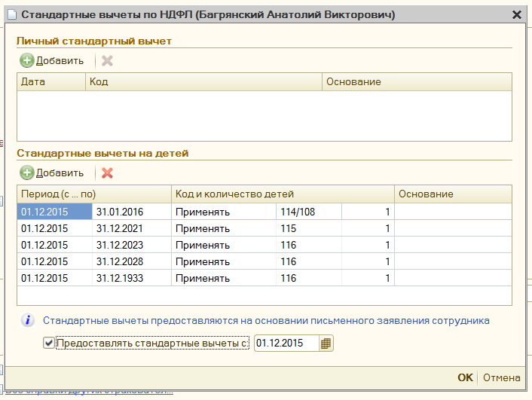
Task: Click green plus icon in personal deduction section
Action: [x=27, y=61]
